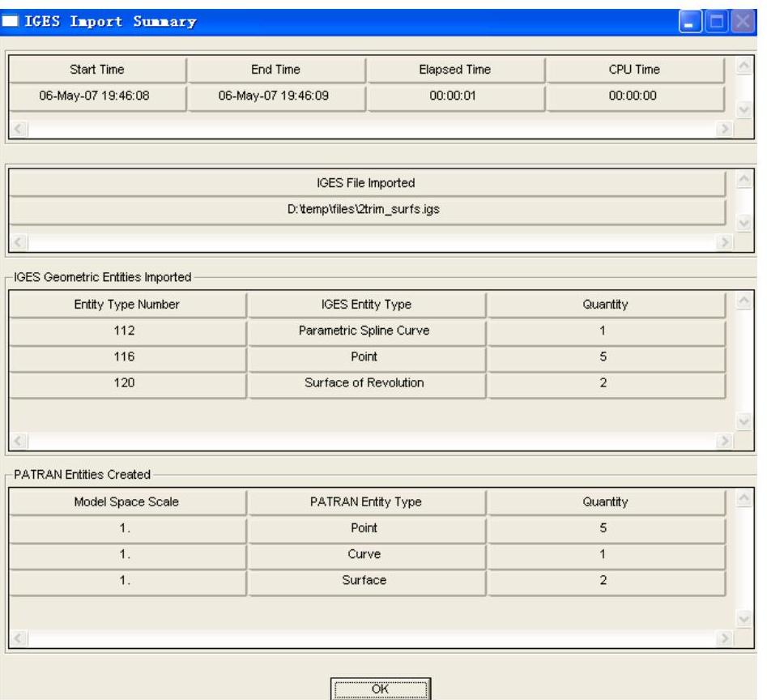Click the Start Time column header
Image resolution: width=767 pixels, height=700 pixels.
pos(97,70)
